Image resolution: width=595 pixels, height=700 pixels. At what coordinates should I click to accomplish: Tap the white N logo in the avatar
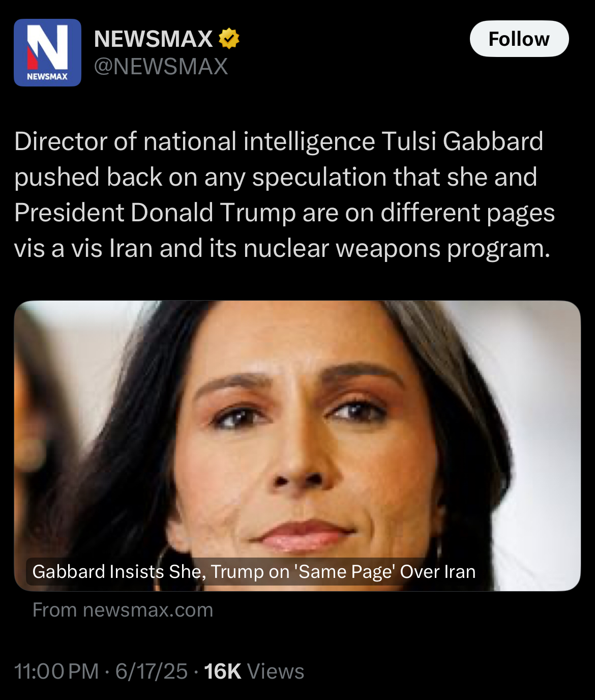47,47
